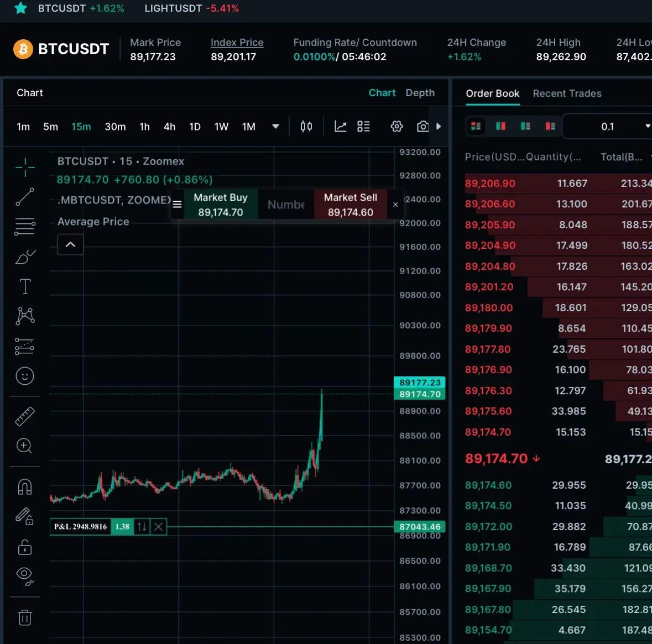
Task: Select the 1m timeframe
Action: click(23, 127)
